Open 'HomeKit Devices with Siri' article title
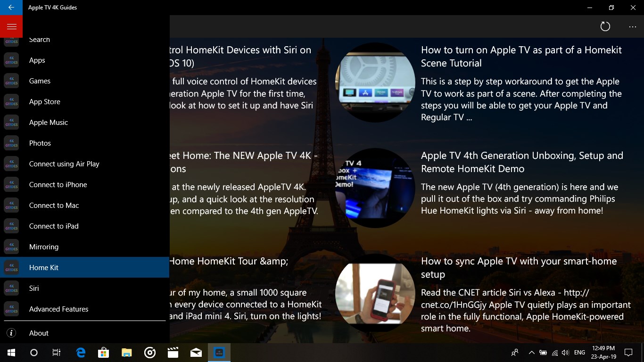 (x=240, y=57)
